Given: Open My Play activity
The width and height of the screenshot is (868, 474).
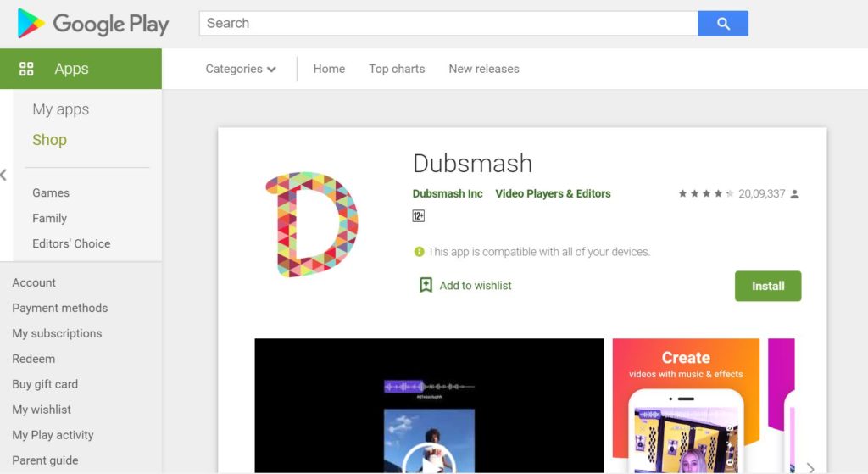Looking at the screenshot, I should point(53,435).
